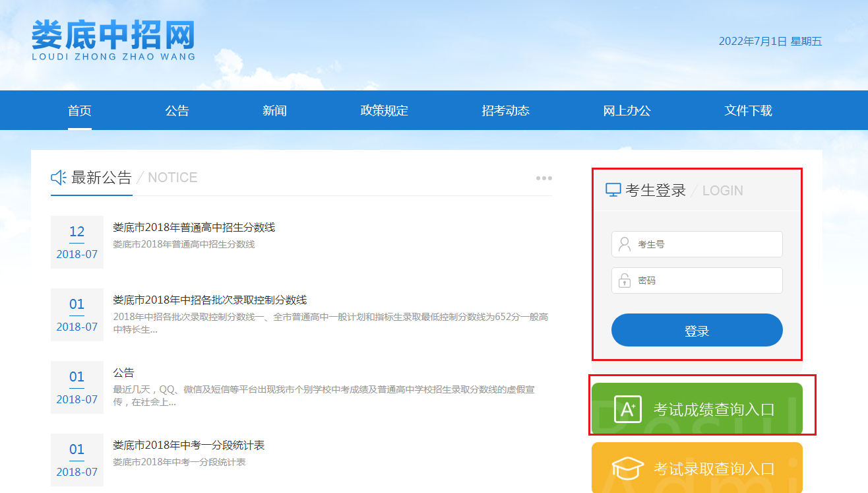Open 考试录取查询入口 yellow button
The image size is (868, 493).
coord(712,469)
